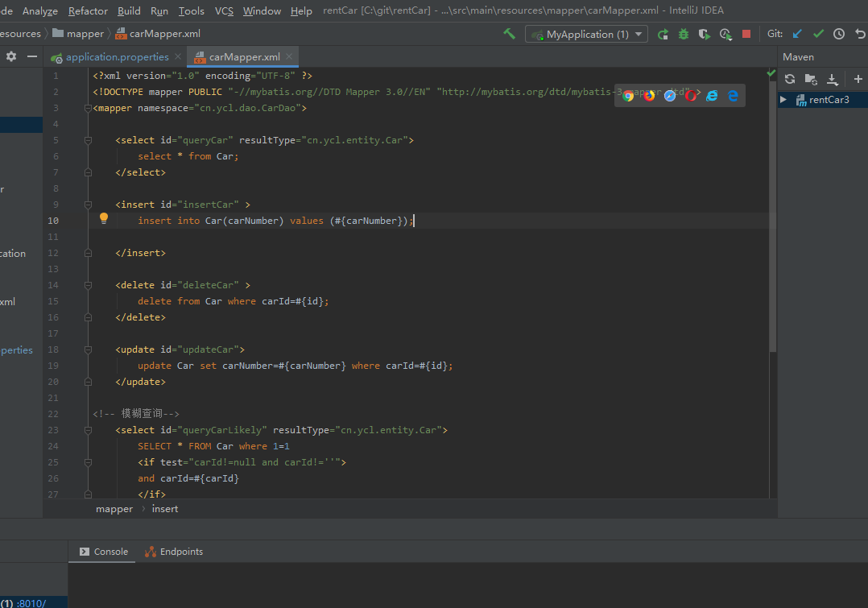Show Git history clock icon
The height and width of the screenshot is (608, 868).
coord(839,34)
